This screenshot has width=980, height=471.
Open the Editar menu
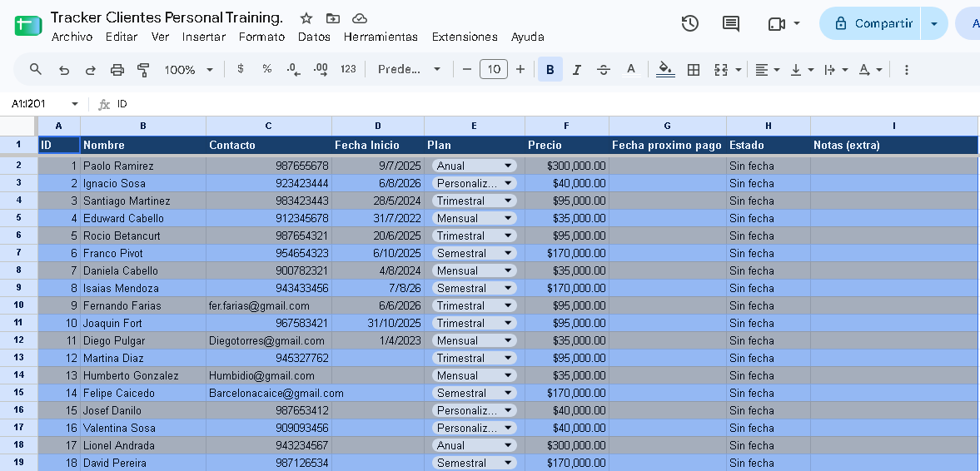122,37
